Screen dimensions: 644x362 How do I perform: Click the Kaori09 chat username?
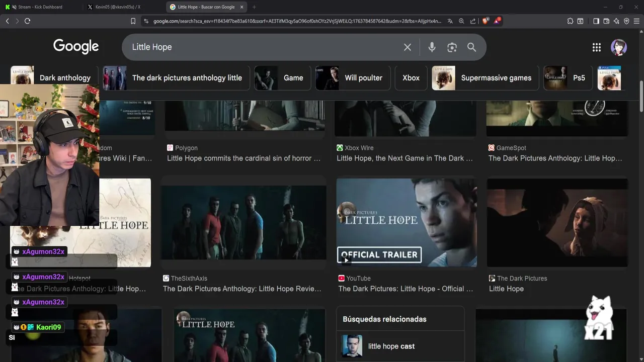(48, 327)
